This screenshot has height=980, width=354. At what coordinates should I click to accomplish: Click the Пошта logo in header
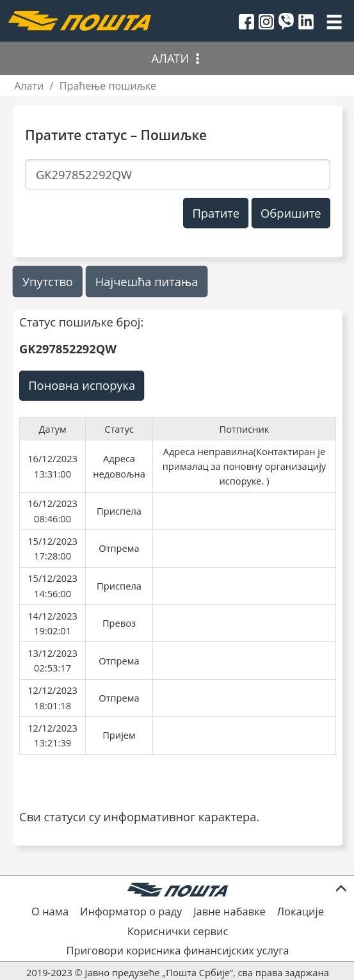coord(80,21)
